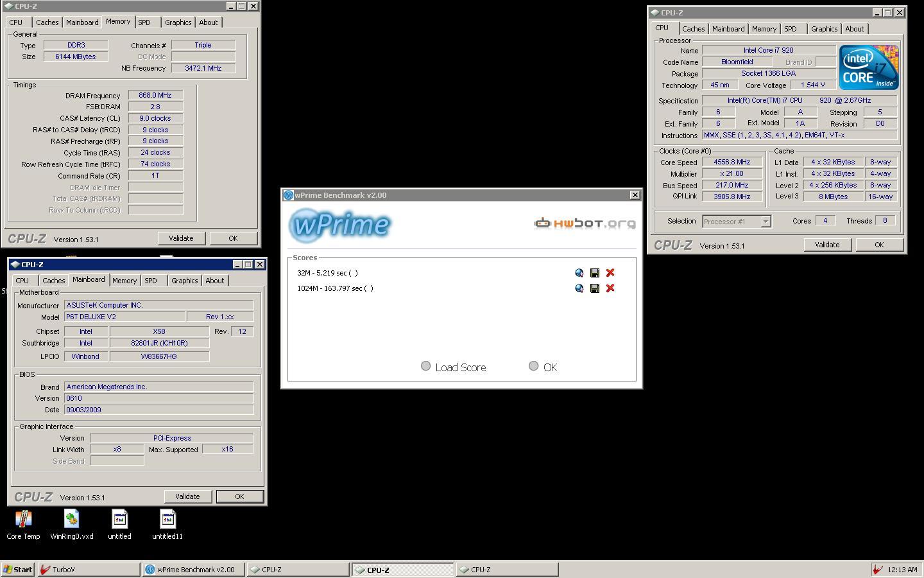Select the WinRing0.vxd desktop file
Viewport: 924px width, 578px height.
click(x=71, y=525)
